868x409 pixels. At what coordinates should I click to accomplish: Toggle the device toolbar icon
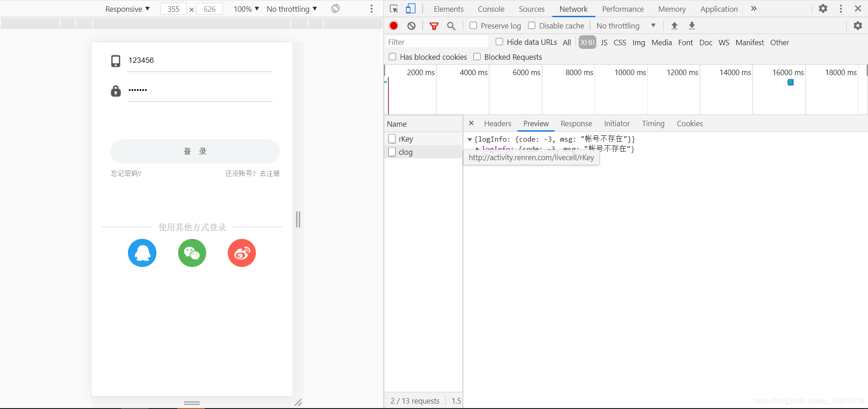pyautogui.click(x=410, y=9)
